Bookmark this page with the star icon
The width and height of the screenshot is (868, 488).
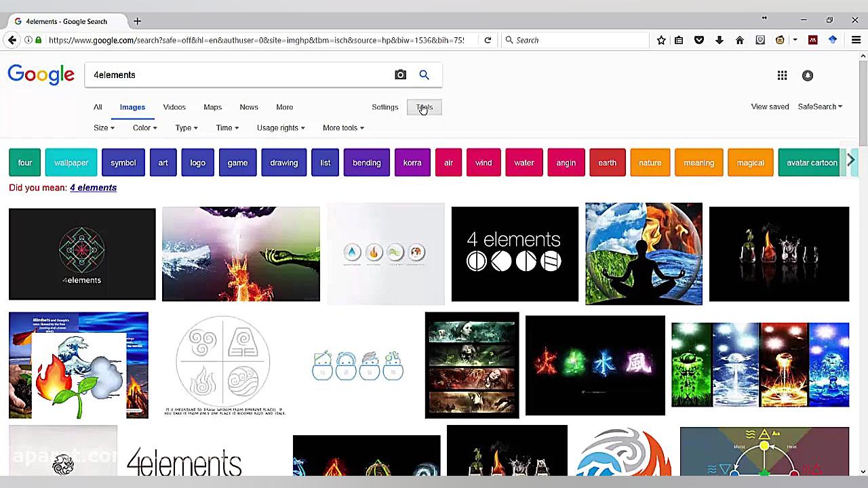click(661, 40)
